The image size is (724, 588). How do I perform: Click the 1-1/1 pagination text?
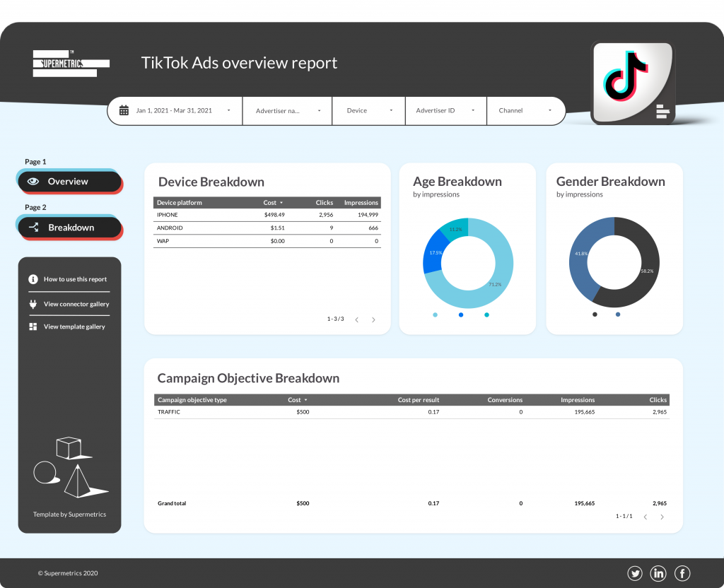tap(624, 516)
